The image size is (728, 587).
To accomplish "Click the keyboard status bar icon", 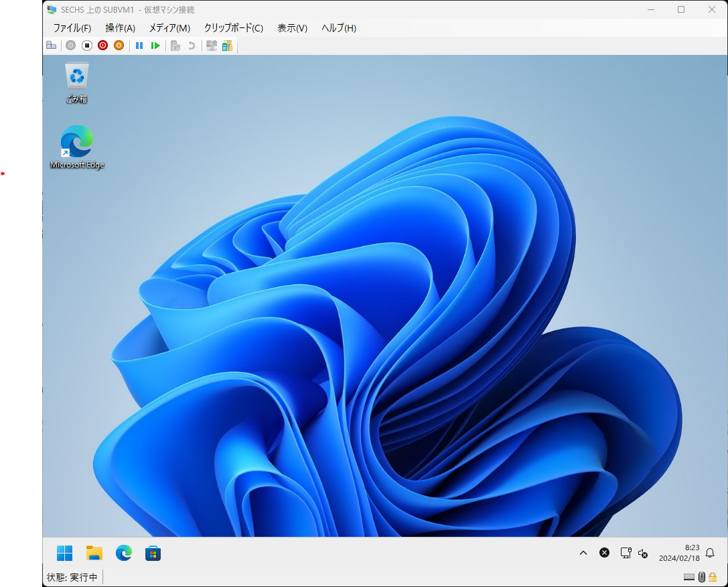I will pos(689,577).
